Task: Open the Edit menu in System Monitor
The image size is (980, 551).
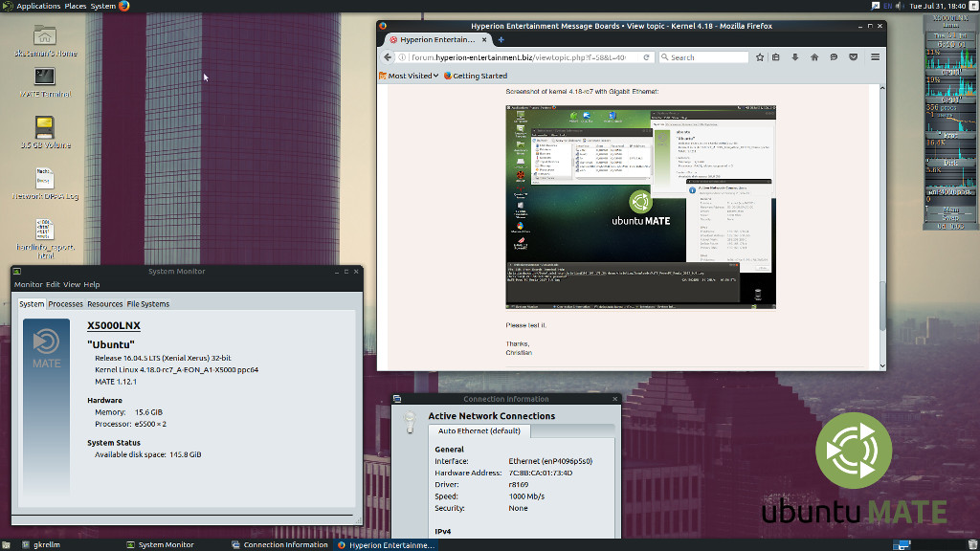Action: click(53, 284)
